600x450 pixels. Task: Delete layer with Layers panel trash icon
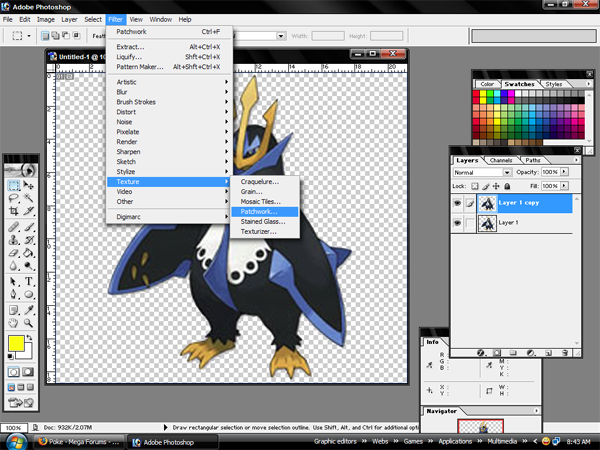point(564,353)
